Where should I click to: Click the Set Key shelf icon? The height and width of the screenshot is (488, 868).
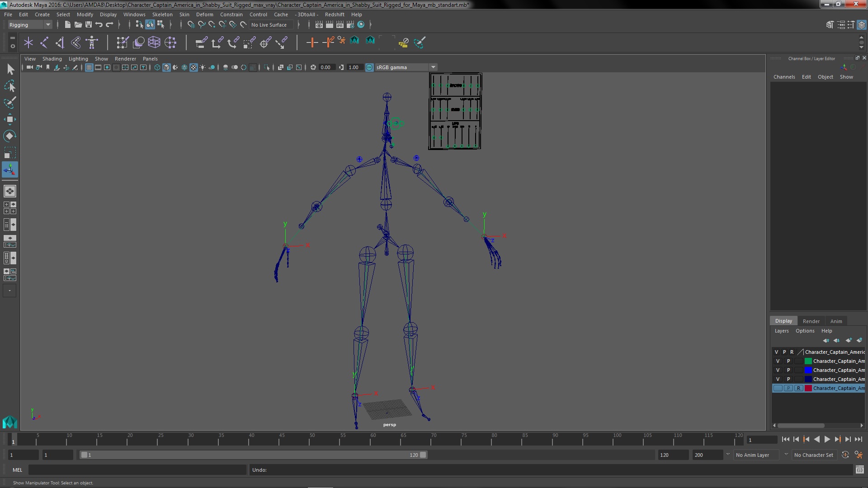coord(312,42)
